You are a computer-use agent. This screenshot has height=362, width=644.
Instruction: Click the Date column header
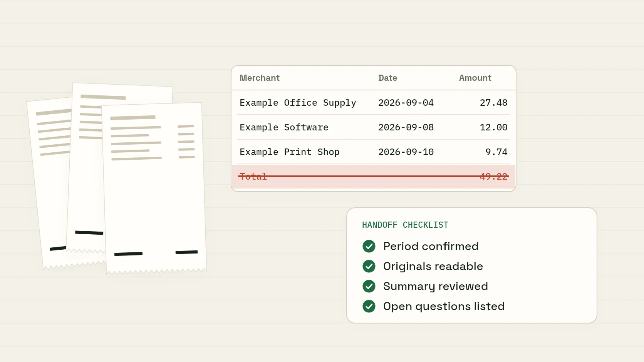pos(387,78)
